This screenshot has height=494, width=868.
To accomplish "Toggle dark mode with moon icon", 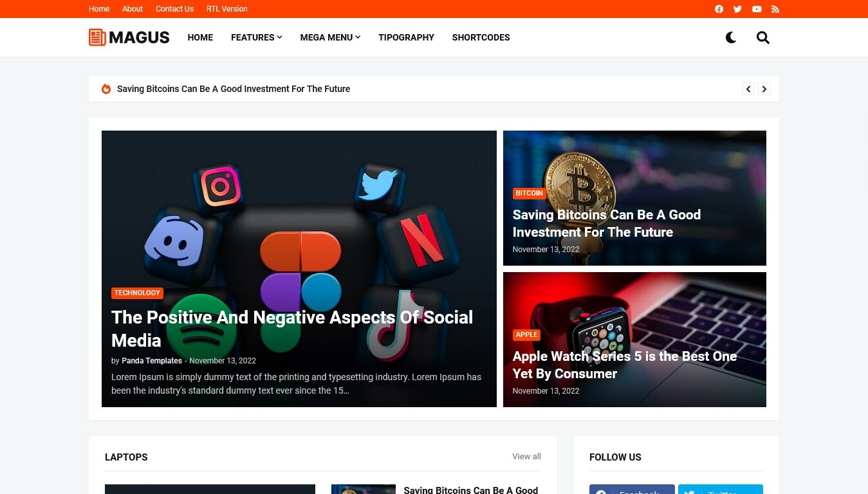I will 731,37.
